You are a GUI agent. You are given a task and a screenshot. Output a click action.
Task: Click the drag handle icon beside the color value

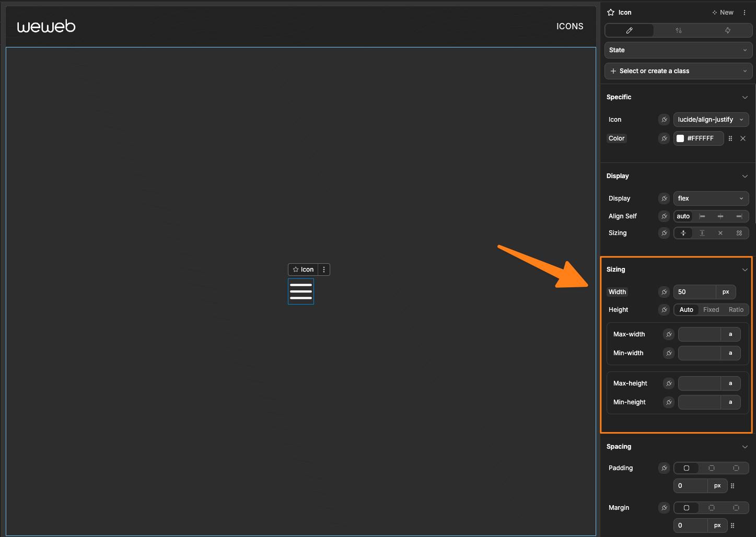coord(730,138)
